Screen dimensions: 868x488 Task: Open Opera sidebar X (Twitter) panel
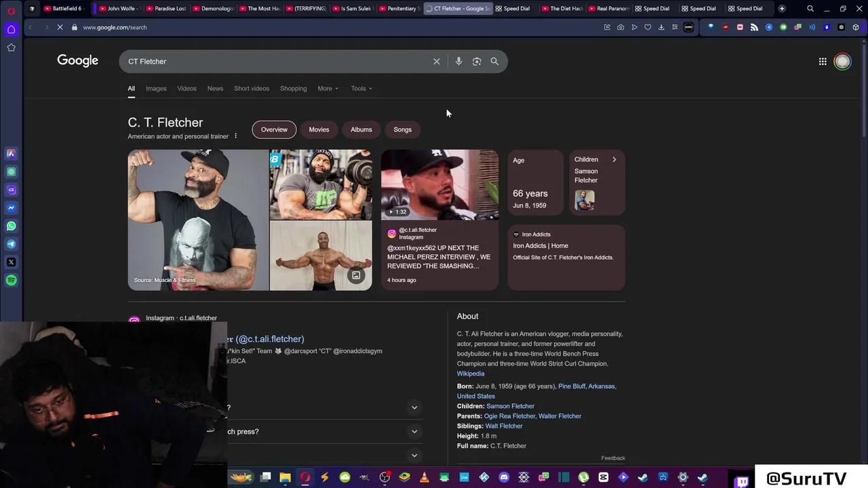point(12,262)
